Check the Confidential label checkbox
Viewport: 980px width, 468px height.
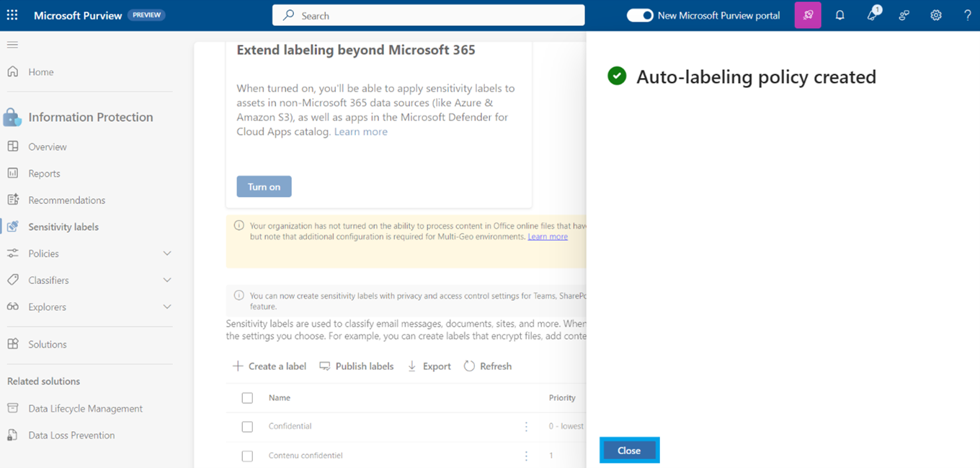[x=247, y=427]
